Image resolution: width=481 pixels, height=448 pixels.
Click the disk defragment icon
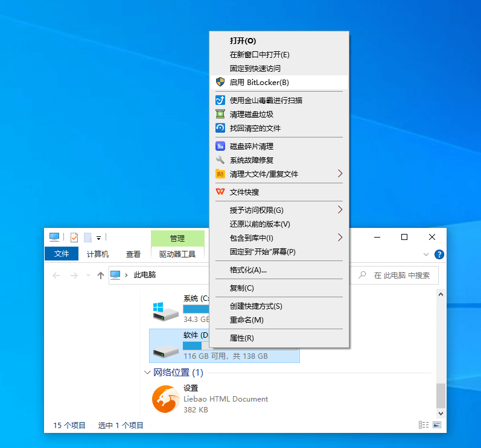(220, 146)
